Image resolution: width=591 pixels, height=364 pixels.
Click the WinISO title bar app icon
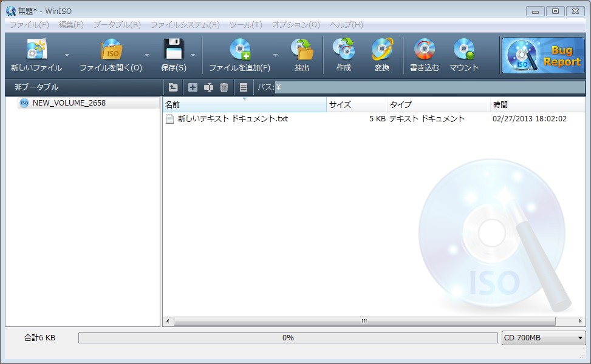coord(10,11)
